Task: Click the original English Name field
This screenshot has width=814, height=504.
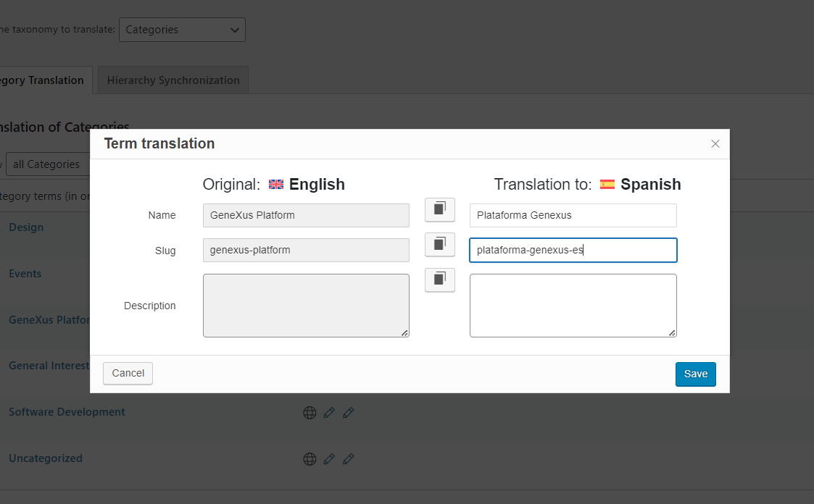Action: tap(307, 215)
